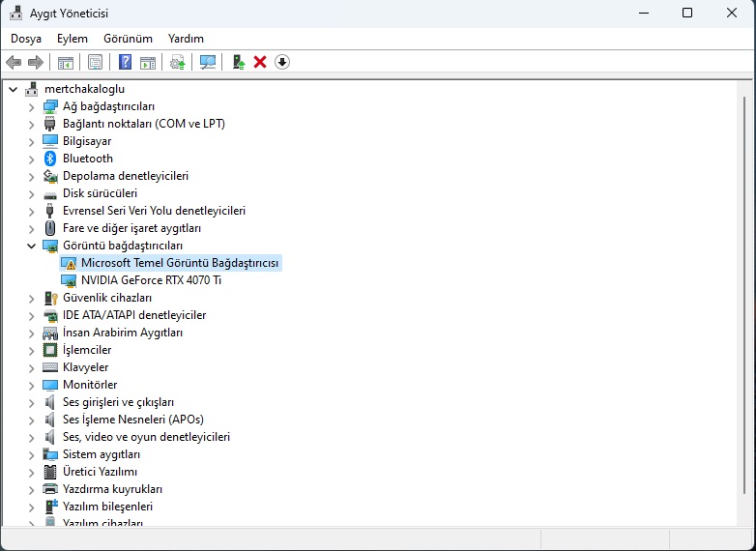The height and width of the screenshot is (551, 756).
Task: Select the Bilgisayar monitor icon
Action: (50, 141)
